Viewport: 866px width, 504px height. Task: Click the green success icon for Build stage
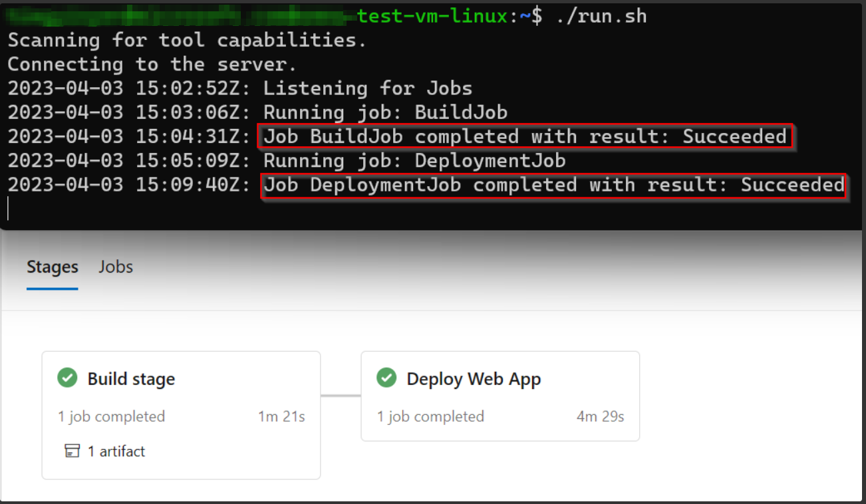(x=67, y=378)
